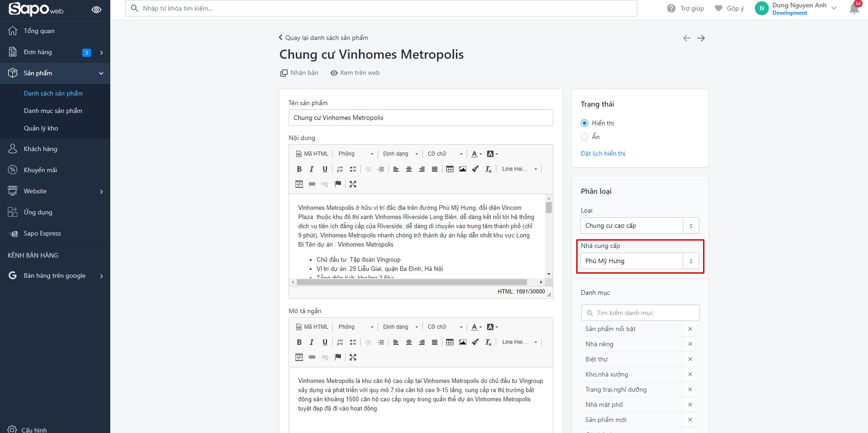Insert image in Mô tả ngắn editor
Image resolution: width=868 pixels, height=433 pixels.
(463, 342)
